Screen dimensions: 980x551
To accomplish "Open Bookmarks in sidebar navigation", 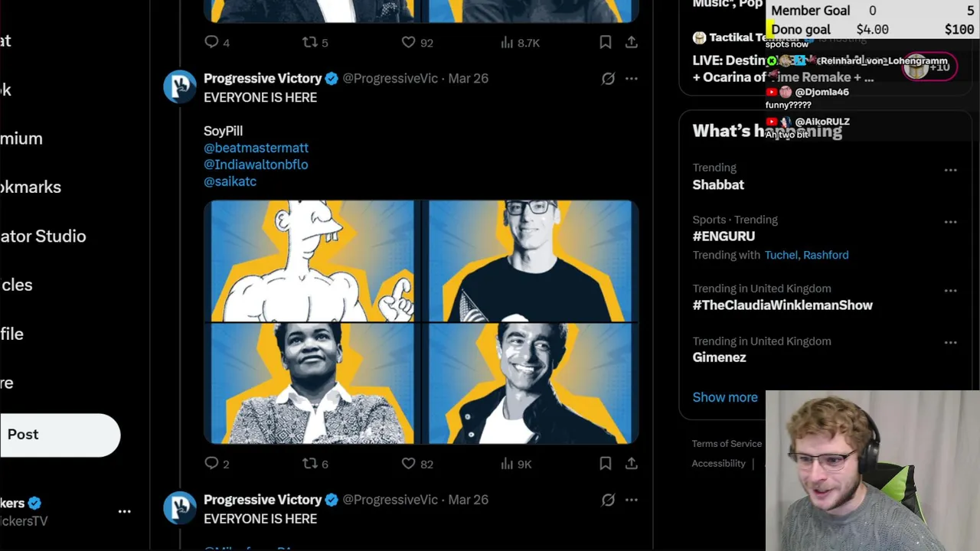I will (31, 187).
